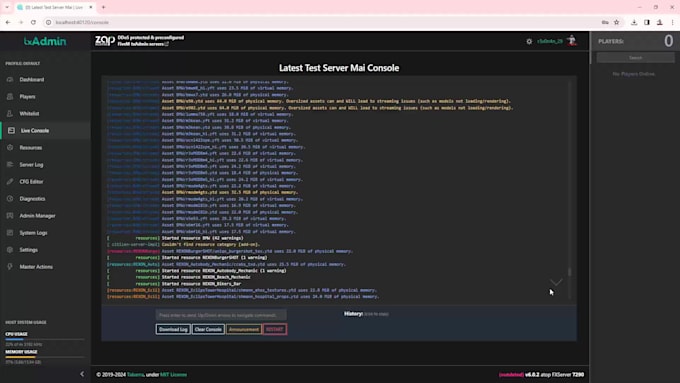Open the browser profile icon
Screen dimensions: 680x383
click(x=660, y=22)
